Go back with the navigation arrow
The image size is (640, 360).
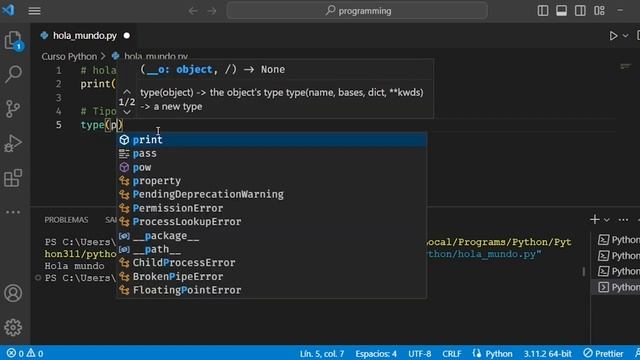tap(193, 11)
